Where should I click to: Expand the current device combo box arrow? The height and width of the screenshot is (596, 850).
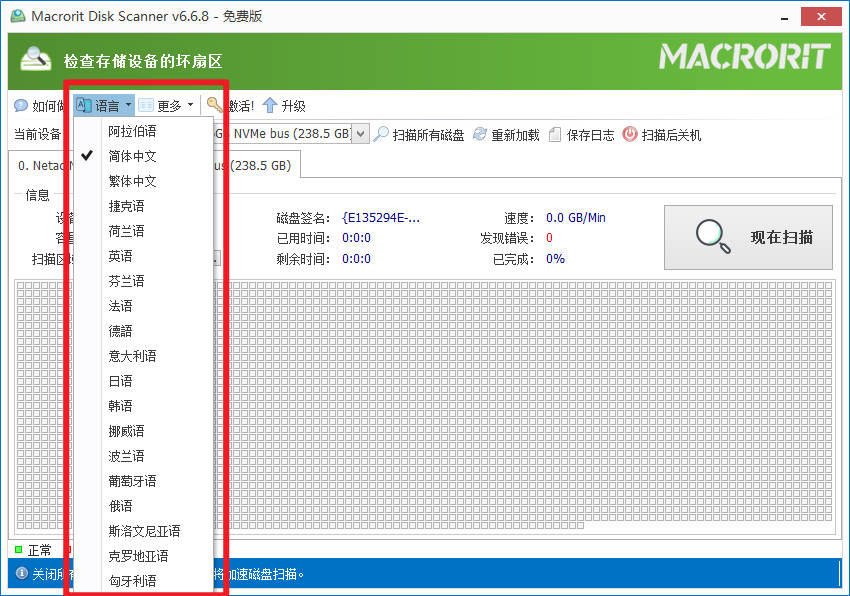point(361,134)
